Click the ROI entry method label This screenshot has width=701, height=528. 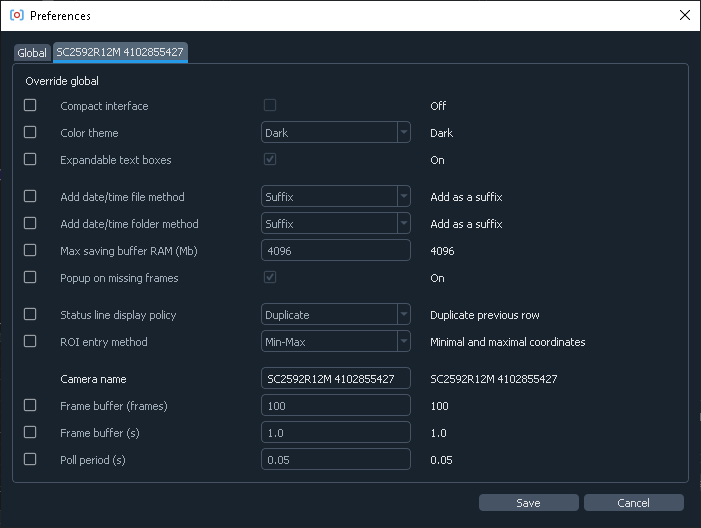[104, 342]
